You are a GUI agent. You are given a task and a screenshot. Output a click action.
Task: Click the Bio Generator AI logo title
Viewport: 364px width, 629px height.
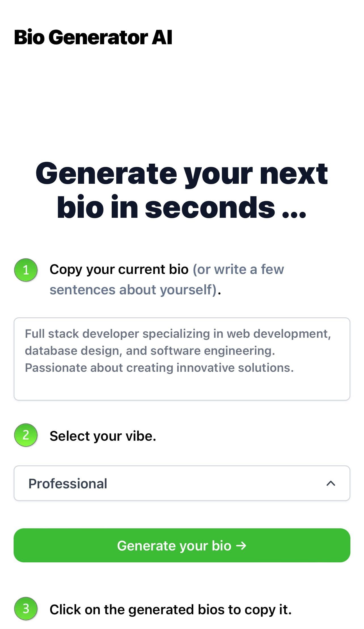pos(93,37)
